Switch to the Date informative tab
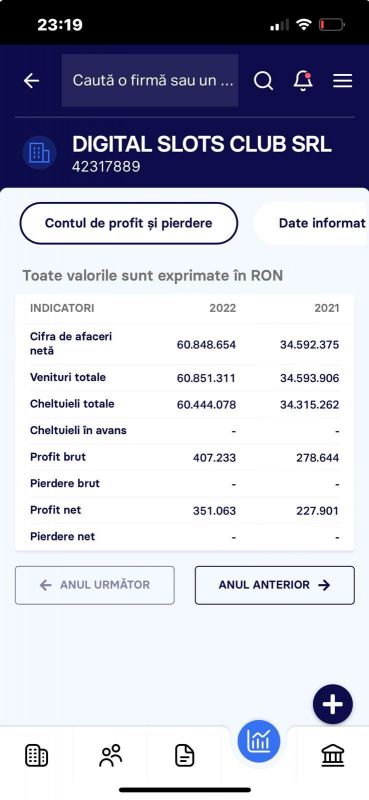The width and height of the screenshot is (369, 800). coord(311,223)
